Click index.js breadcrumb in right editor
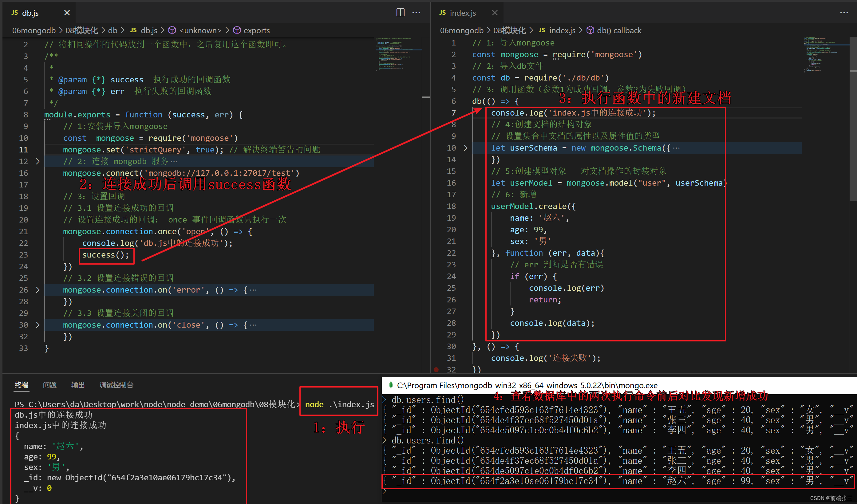 coord(562,30)
